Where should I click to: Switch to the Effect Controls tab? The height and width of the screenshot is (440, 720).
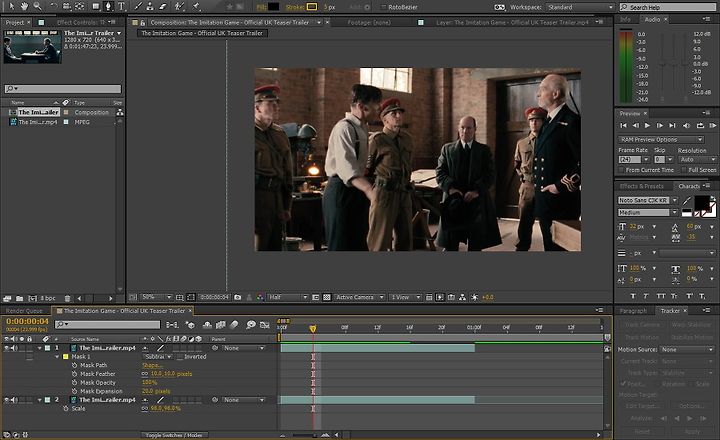click(81, 22)
